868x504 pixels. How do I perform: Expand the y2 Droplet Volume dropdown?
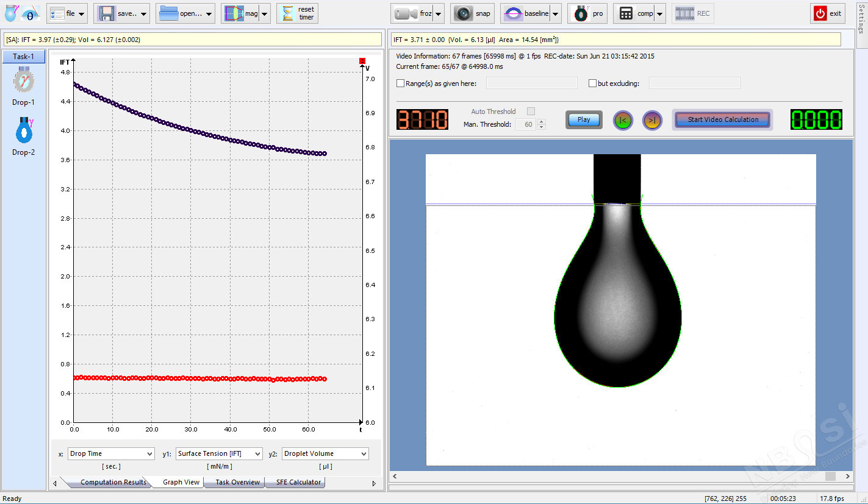click(x=326, y=454)
